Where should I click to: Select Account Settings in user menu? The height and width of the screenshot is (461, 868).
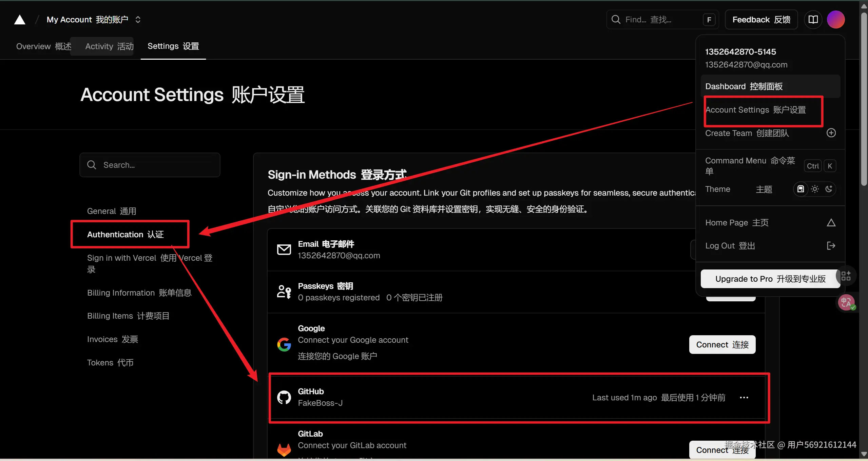(x=755, y=110)
